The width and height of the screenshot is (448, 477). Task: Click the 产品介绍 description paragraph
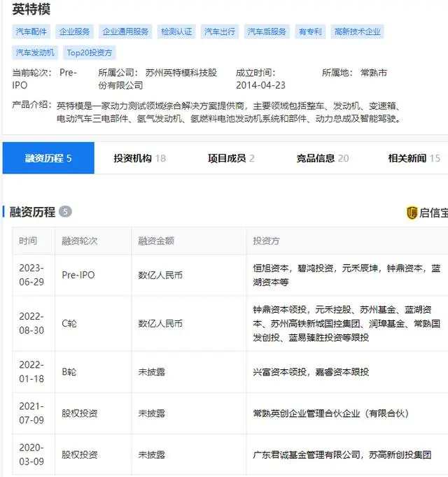click(x=230, y=112)
